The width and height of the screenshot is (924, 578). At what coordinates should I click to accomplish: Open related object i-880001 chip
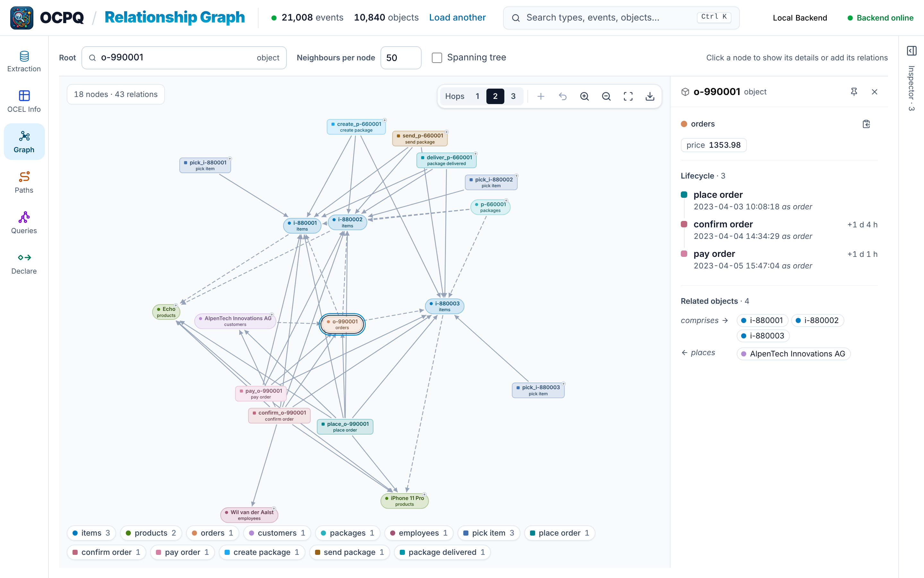pos(762,320)
